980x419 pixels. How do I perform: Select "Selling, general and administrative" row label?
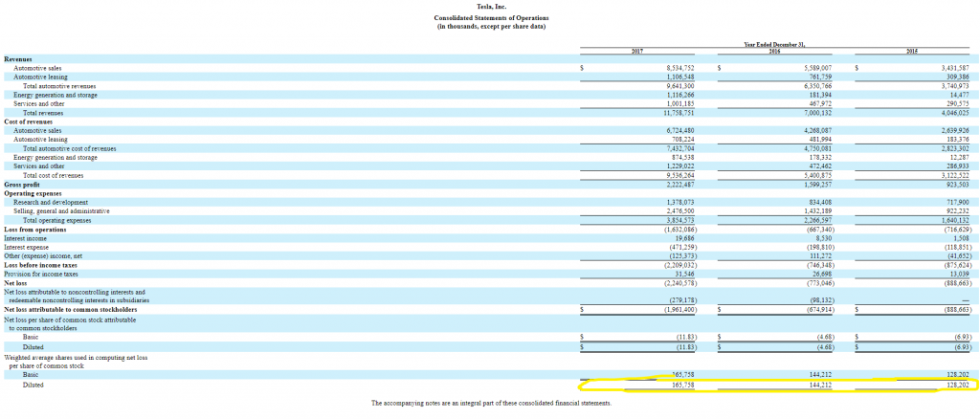[62, 211]
